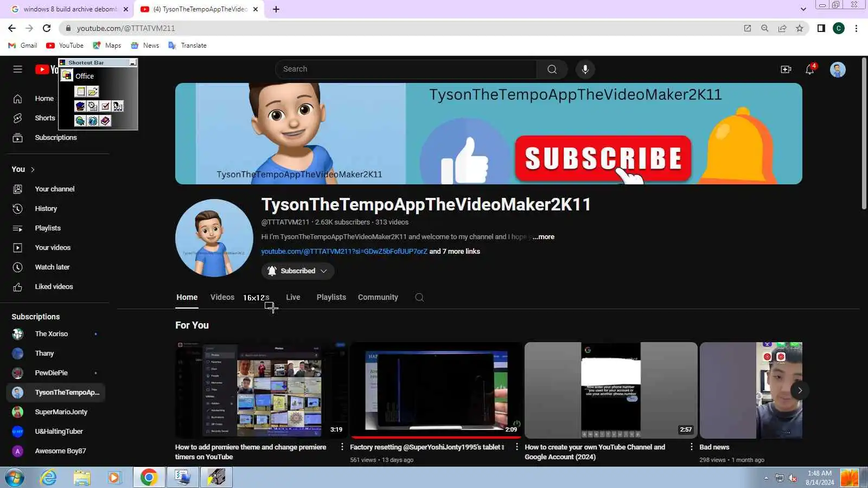868x488 pixels.
Task: Click the contact person icon in Shortcut Bar
Action: tap(118, 106)
